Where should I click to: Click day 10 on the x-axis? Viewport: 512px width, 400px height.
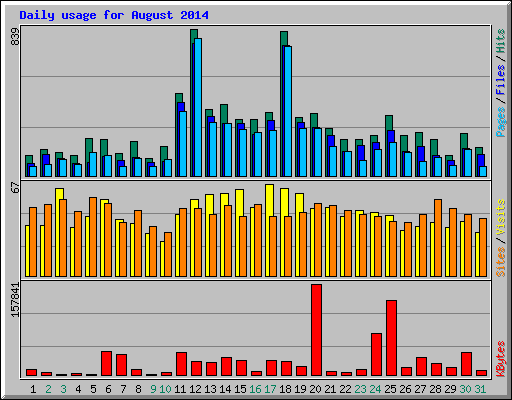165,389
